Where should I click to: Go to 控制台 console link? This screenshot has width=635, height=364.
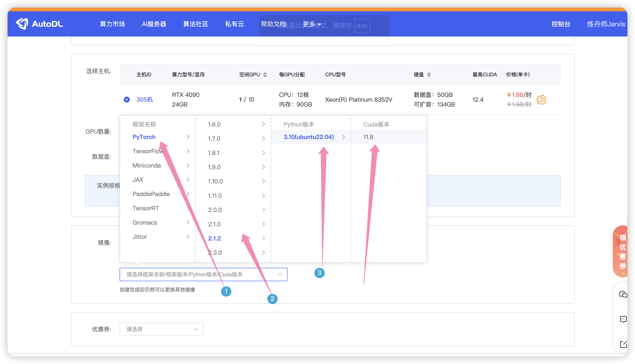(561, 24)
